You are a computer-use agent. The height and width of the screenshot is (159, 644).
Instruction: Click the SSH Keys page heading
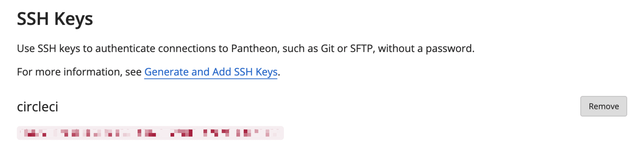click(55, 19)
